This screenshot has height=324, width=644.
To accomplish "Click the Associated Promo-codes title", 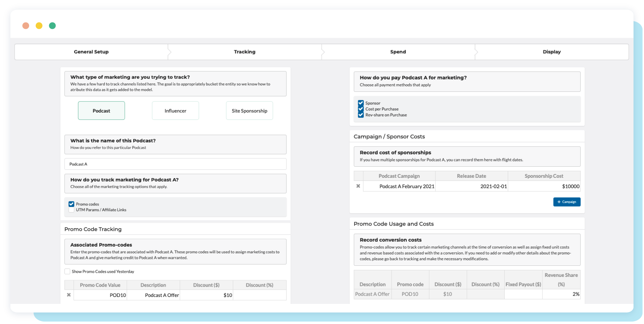I will (x=101, y=245).
